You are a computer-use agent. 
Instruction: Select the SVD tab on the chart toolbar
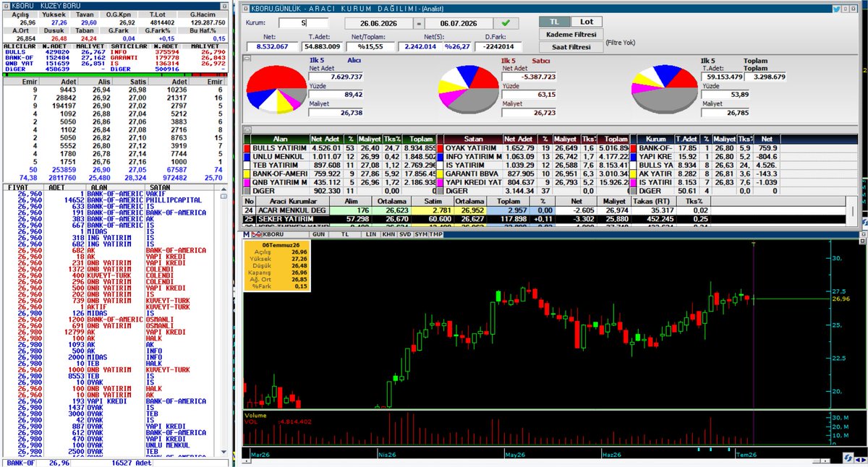point(405,234)
